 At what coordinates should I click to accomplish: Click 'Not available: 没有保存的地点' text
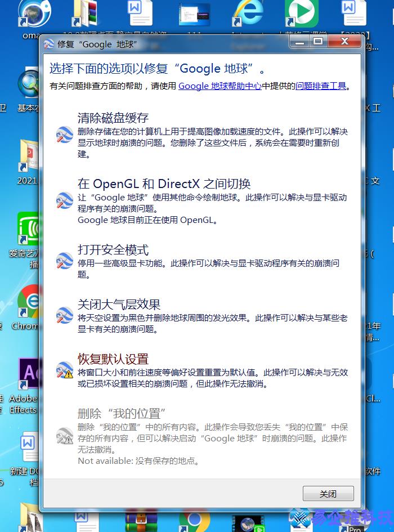138,461
